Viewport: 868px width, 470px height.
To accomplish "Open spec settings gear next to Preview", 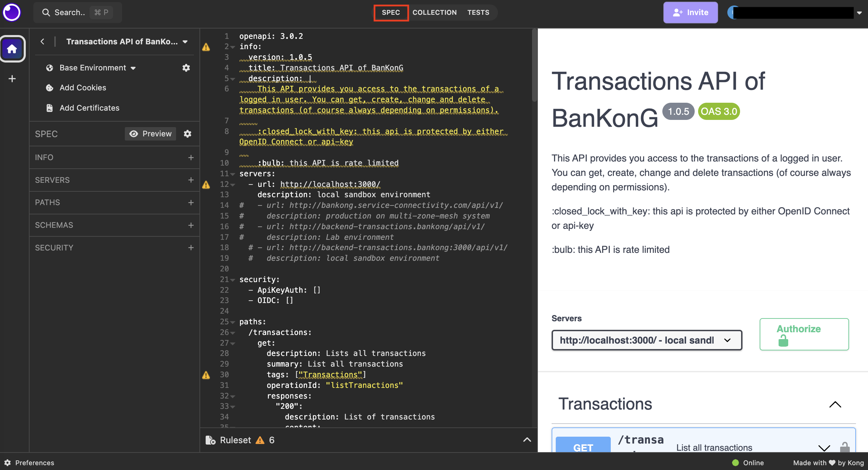I will 187,134.
